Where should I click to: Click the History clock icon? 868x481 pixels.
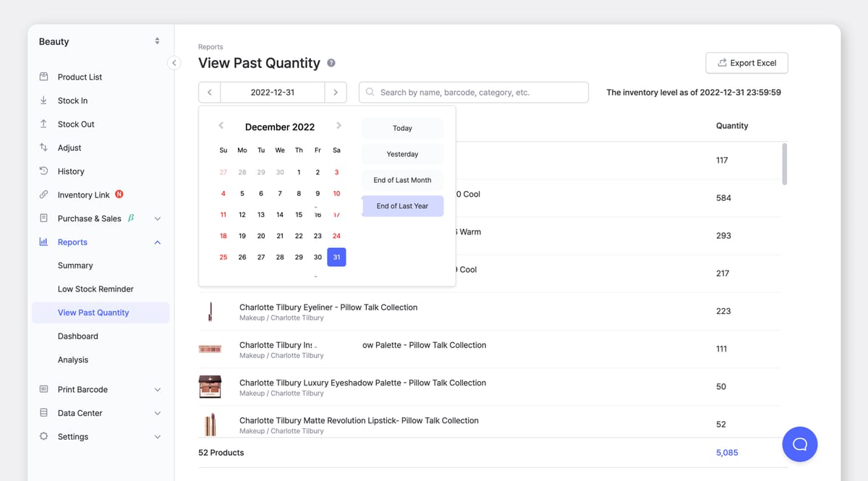[43, 171]
